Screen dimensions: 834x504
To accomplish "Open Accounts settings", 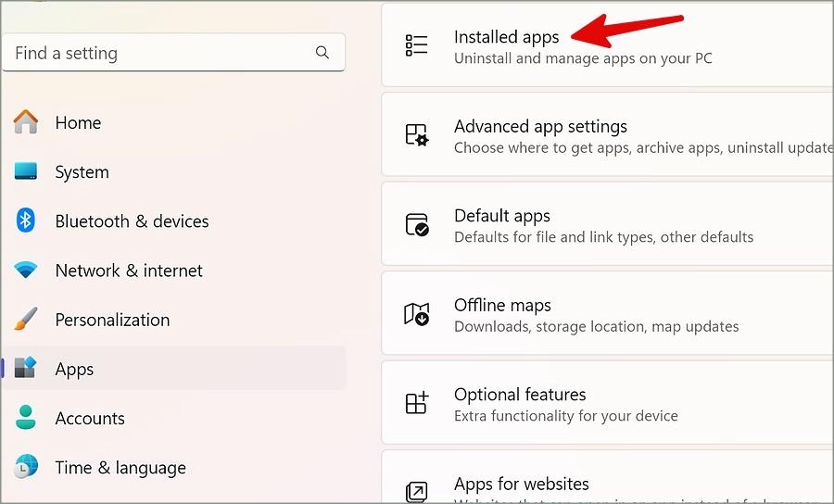I will click(90, 419).
